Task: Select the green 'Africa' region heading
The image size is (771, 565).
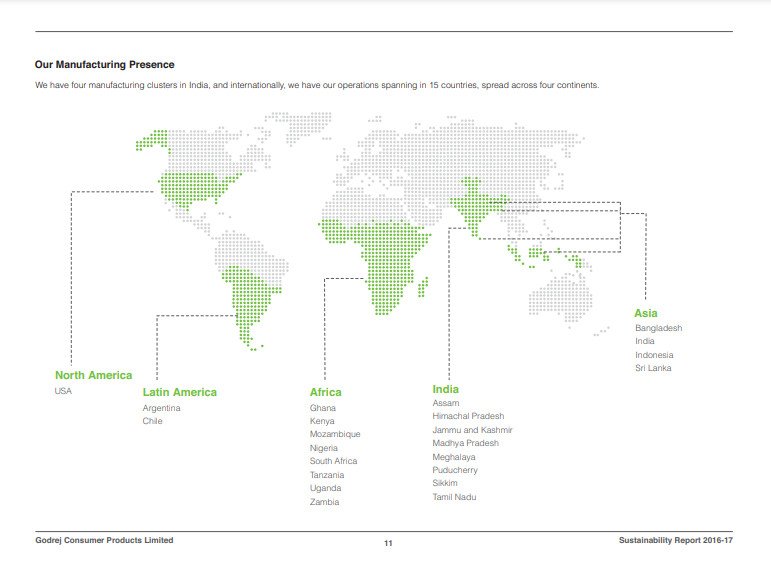Action: click(326, 392)
